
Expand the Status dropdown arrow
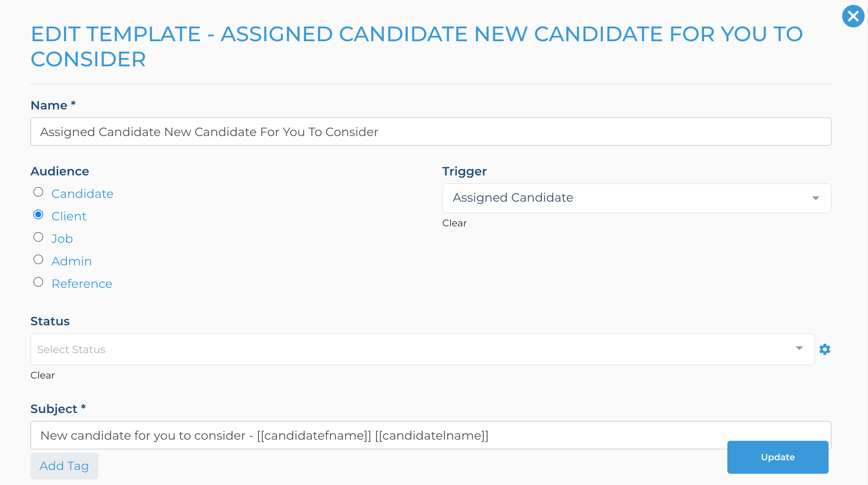click(x=799, y=348)
